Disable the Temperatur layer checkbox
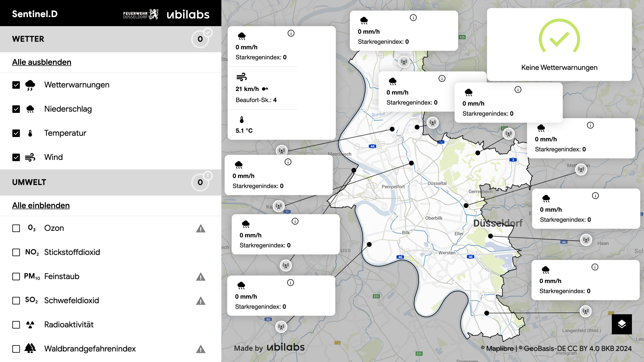The image size is (644, 362). (x=16, y=133)
